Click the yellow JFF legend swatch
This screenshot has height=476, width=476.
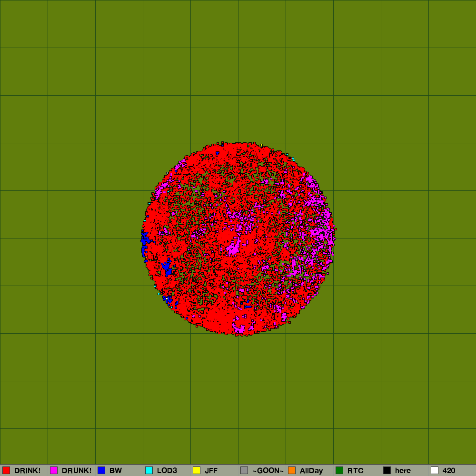click(197, 470)
